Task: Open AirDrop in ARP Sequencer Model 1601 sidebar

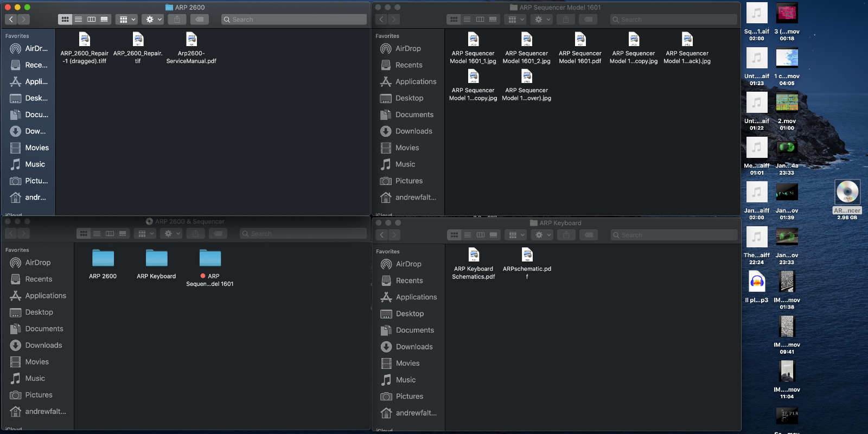Action: point(408,48)
